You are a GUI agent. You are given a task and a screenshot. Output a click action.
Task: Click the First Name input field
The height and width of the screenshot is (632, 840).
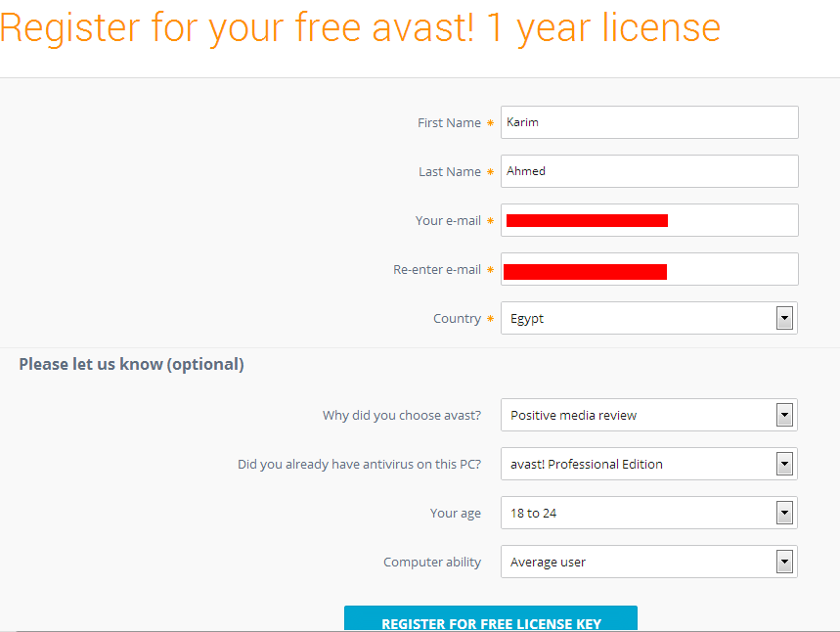pos(649,122)
